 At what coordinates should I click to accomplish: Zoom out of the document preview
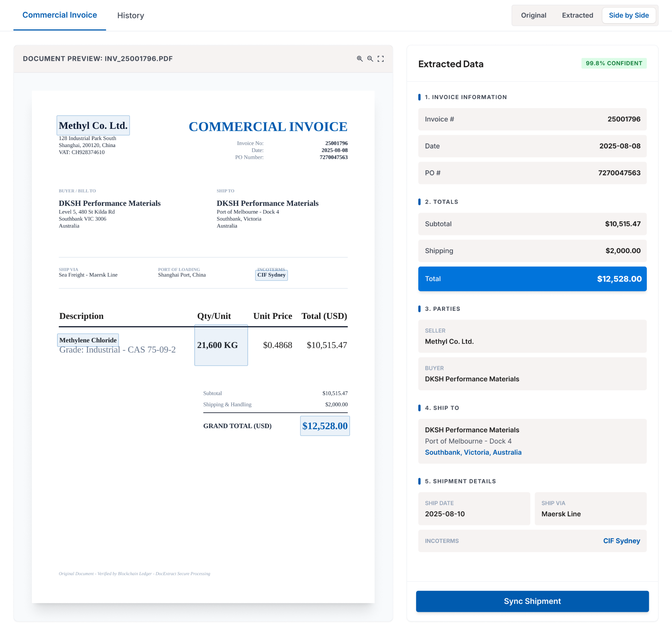(x=370, y=59)
